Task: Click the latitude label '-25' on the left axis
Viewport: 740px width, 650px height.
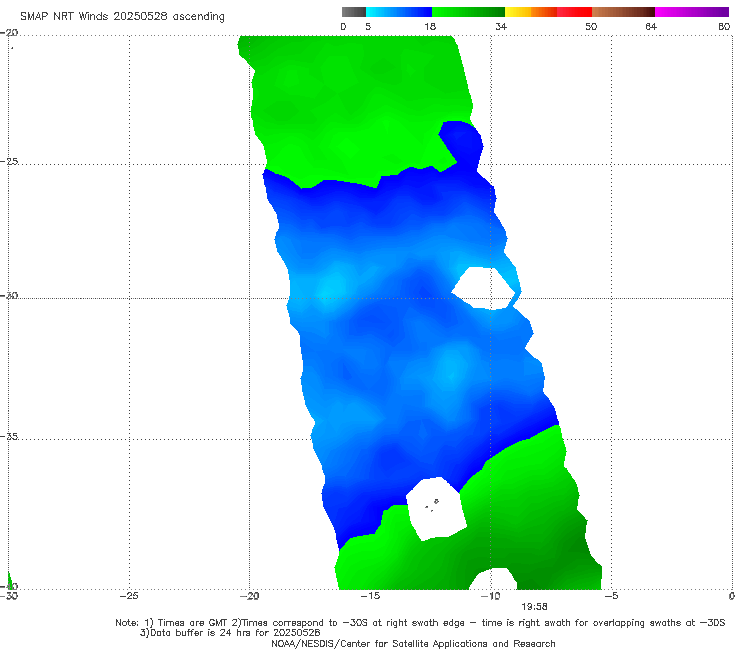Action: [x=9, y=161]
